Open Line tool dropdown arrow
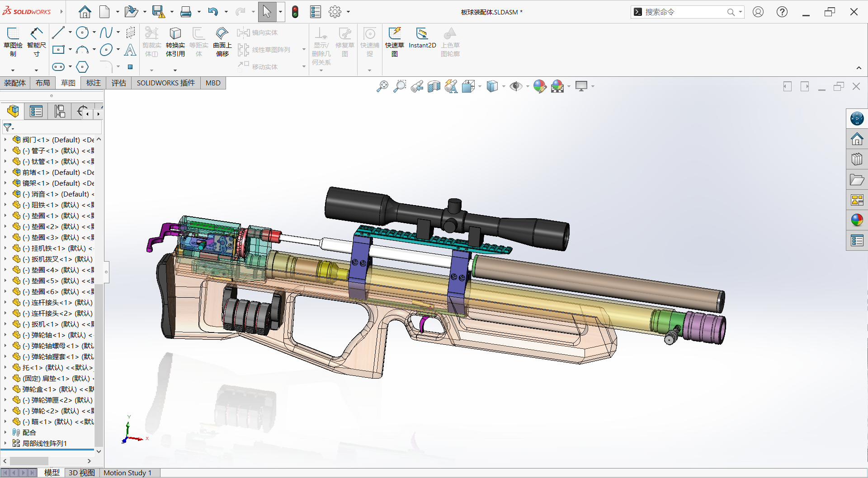 click(70, 33)
